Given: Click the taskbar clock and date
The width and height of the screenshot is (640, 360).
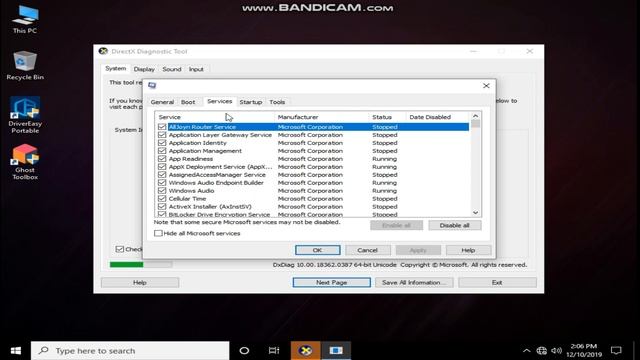Looking at the screenshot, I should [x=584, y=351].
